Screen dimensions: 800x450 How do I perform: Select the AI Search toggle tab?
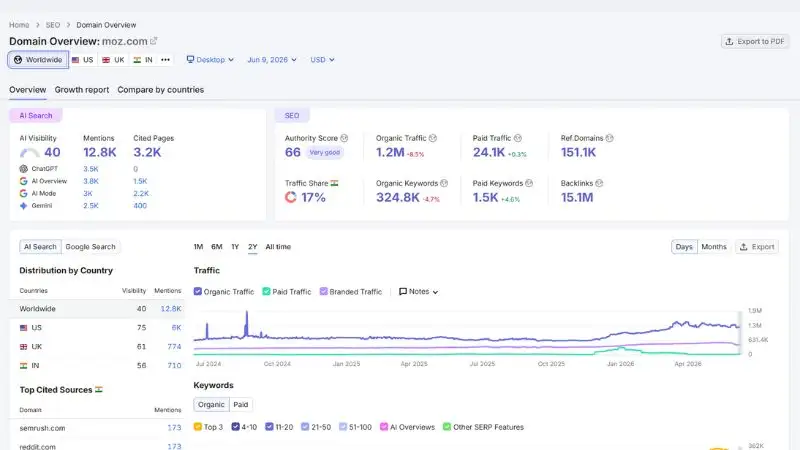point(40,246)
